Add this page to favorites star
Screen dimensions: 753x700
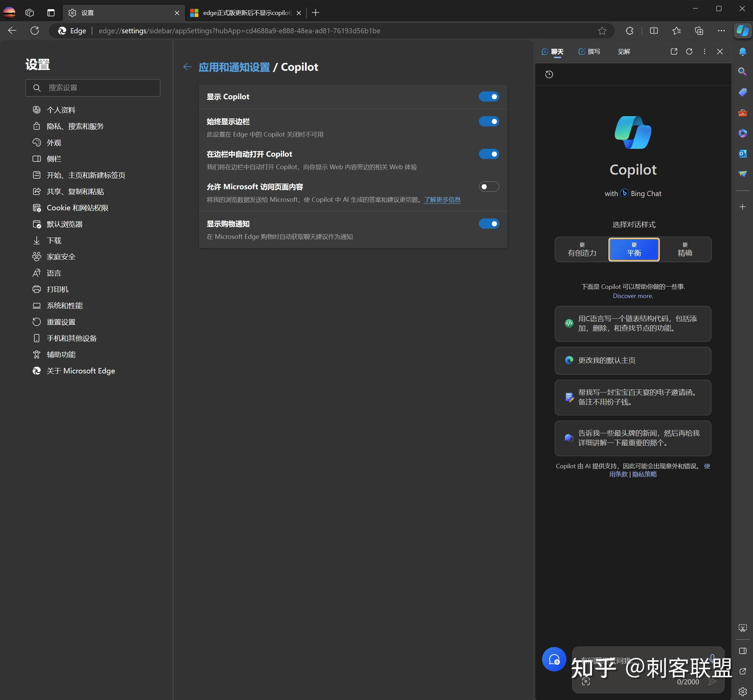tap(602, 31)
